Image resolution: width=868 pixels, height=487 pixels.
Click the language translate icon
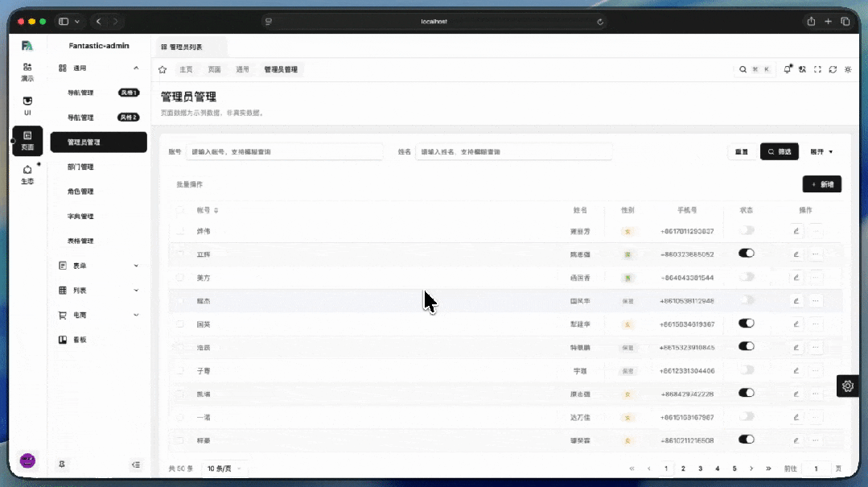click(x=802, y=69)
